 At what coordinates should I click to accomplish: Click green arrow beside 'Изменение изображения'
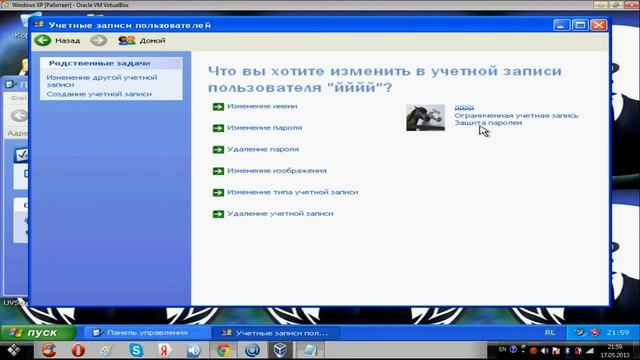pos(218,171)
